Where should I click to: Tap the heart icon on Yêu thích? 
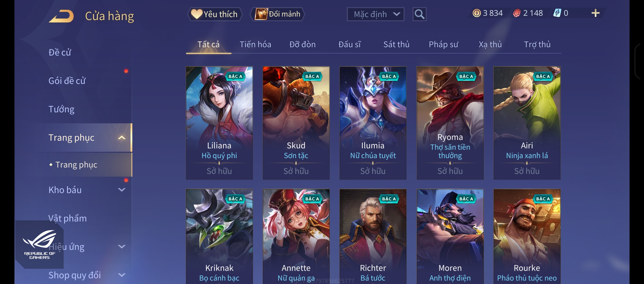(196, 14)
